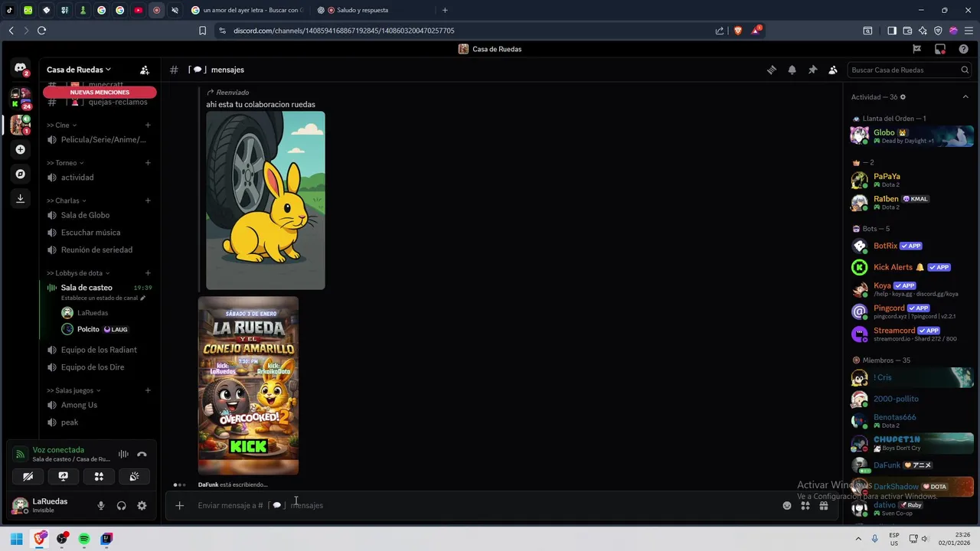Open emoji picker in message bar
980x551 pixels.
point(787,505)
